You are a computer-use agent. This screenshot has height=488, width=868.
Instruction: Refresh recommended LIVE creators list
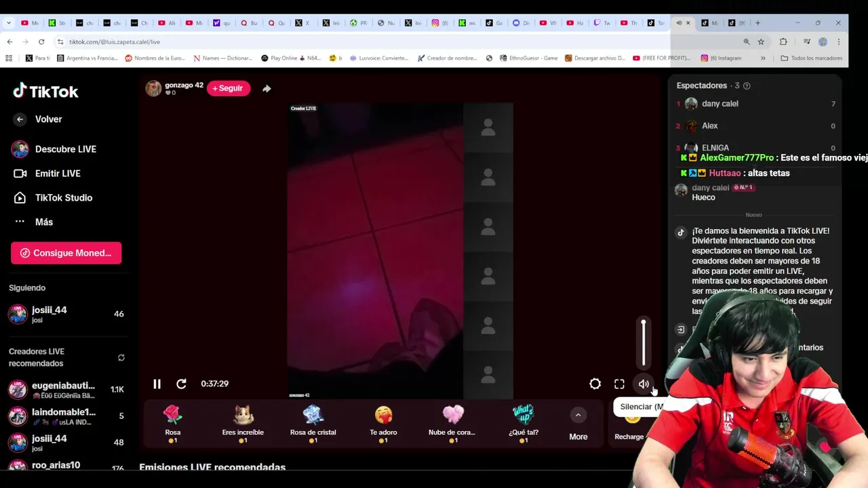[121, 358]
